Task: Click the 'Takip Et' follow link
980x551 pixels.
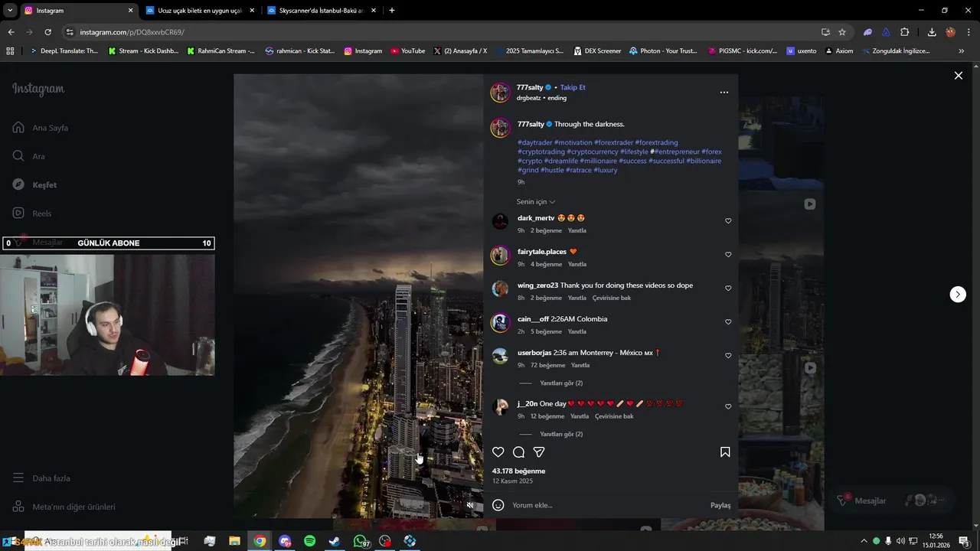Action: [573, 88]
